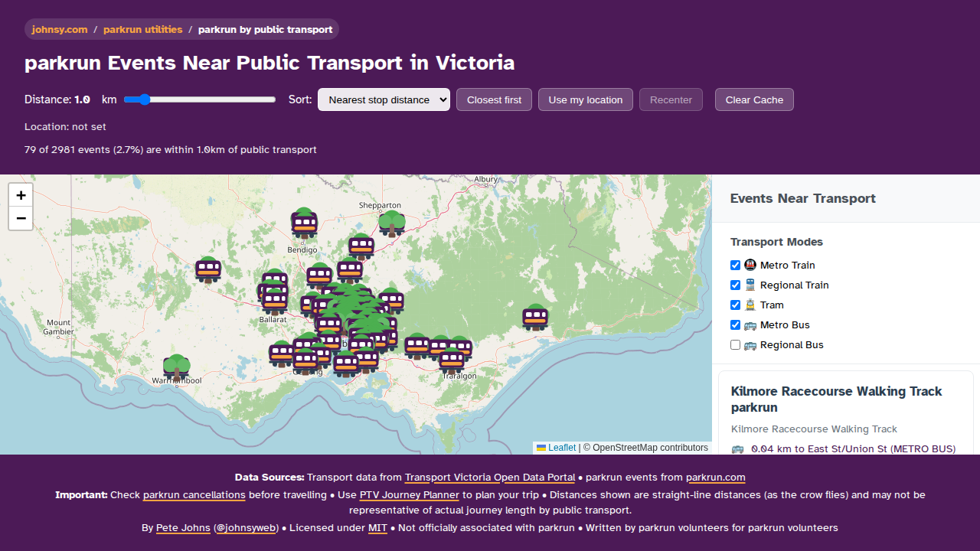The width and height of the screenshot is (980, 551).
Task: Click the Regional Train mode icon
Action: [x=750, y=285]
